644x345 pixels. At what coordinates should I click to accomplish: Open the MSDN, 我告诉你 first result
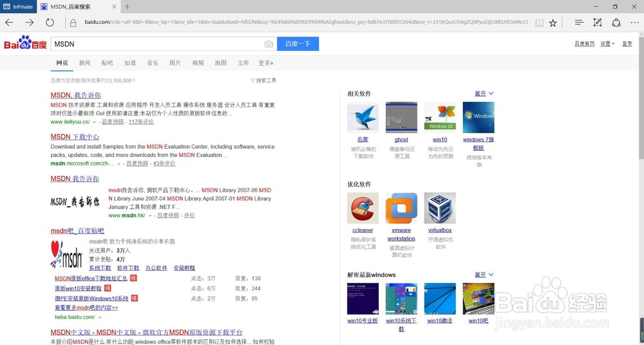point(75,95)
